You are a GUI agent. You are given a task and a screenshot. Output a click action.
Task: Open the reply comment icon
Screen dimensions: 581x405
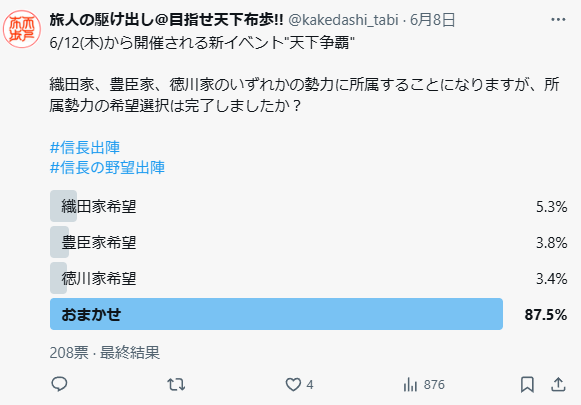[x=59, y=384]
